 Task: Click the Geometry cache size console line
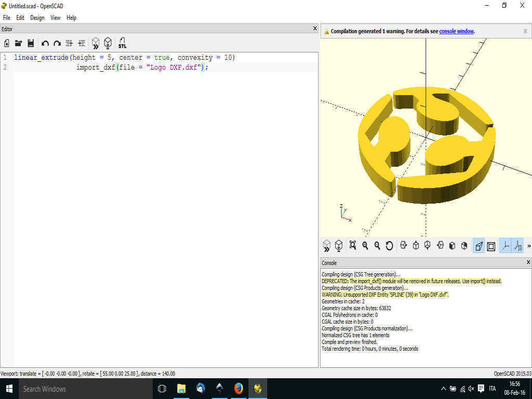tap(356, 308)
